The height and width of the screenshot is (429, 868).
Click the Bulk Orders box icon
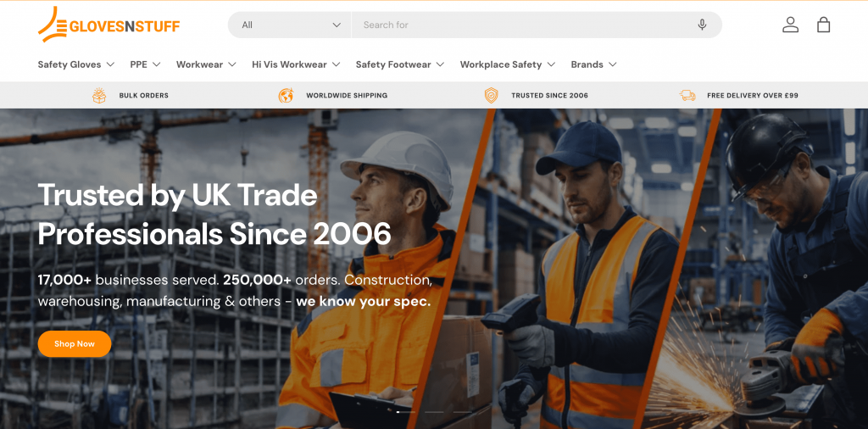tap(99, 95)
